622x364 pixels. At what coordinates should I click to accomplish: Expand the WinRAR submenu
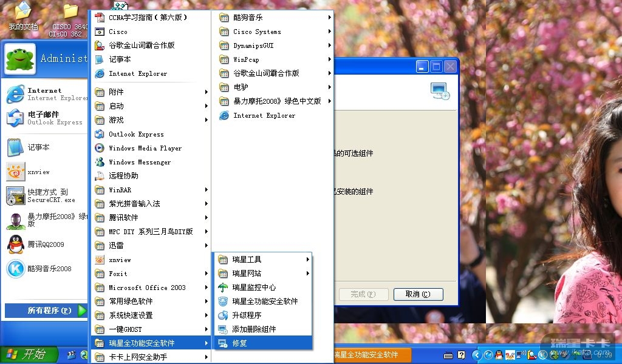(x=151, y=190)
